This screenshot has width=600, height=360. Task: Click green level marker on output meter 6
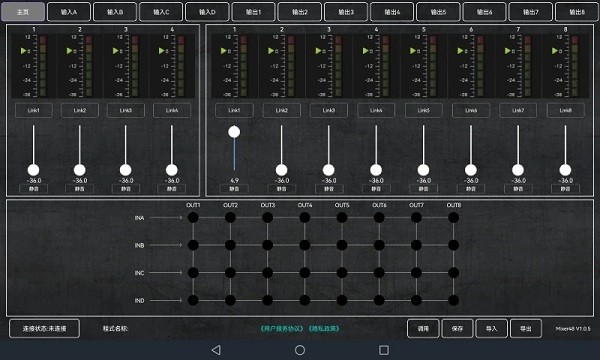coord(460,50)
